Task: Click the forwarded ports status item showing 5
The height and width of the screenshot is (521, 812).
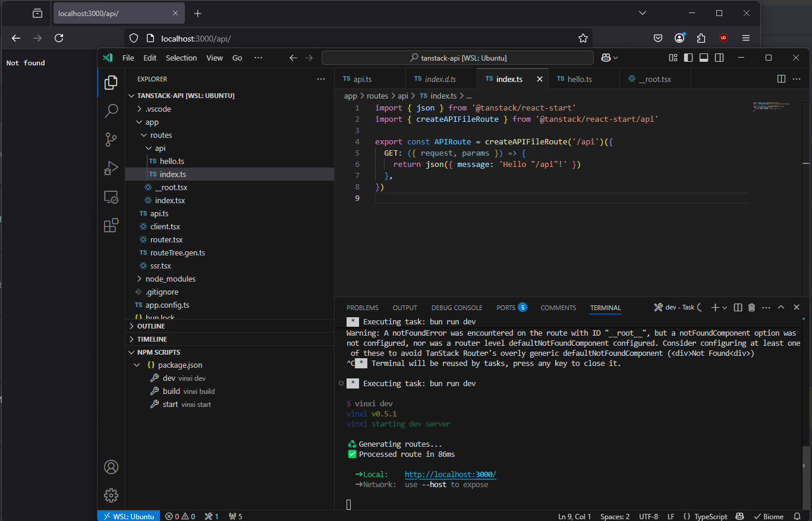Action: pyautogui.click(x=235, y=516)
